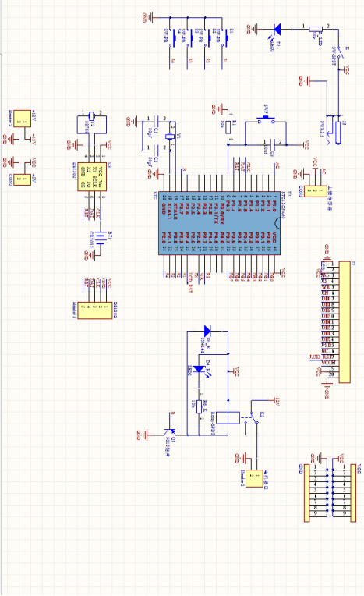Click the 'Relay-SPDT' label text
The image size is (364, 596).
pyautogui.click(x=213, y=423)
